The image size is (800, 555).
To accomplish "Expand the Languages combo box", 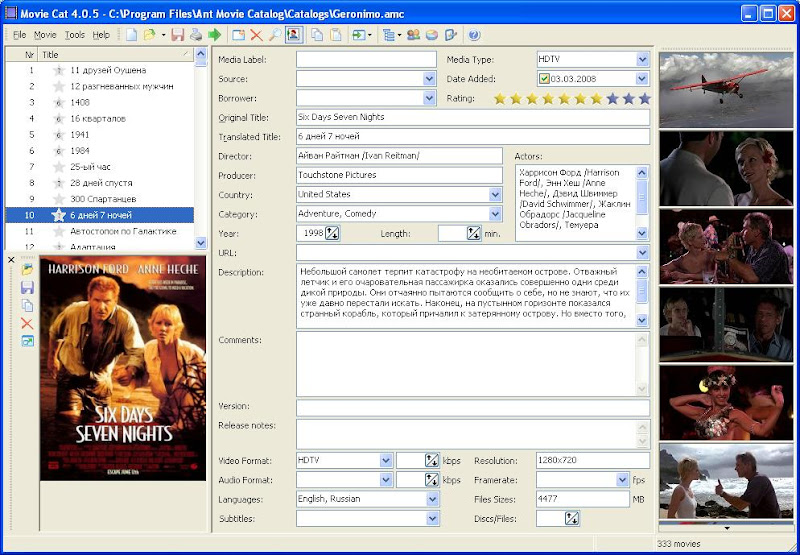I will point(432,499).
